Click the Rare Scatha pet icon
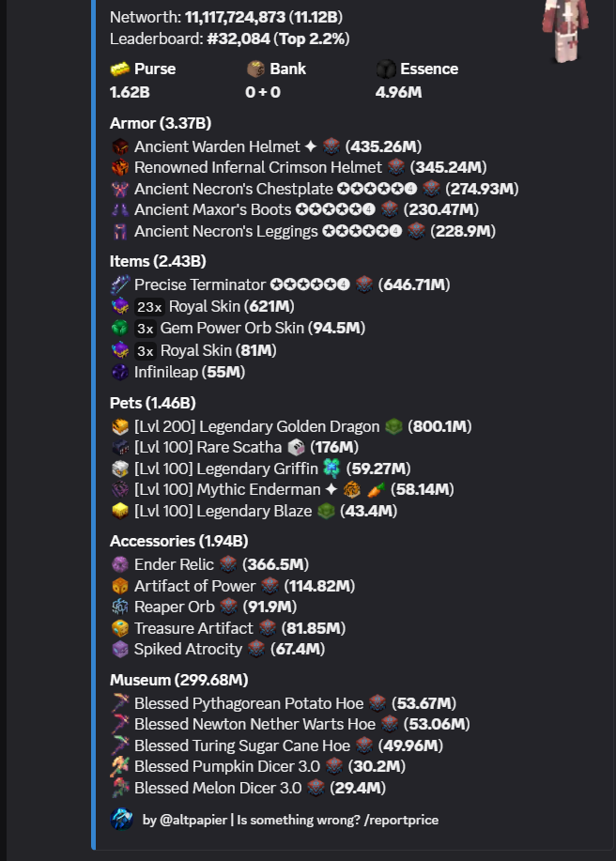616x861 pixels. (119, 448)
